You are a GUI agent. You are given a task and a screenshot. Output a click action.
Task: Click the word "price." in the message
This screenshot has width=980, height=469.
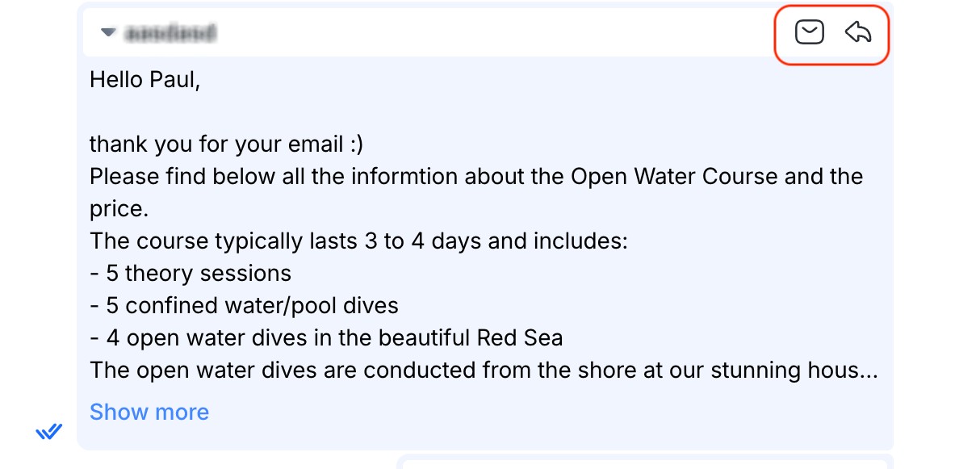coord(119,209)
